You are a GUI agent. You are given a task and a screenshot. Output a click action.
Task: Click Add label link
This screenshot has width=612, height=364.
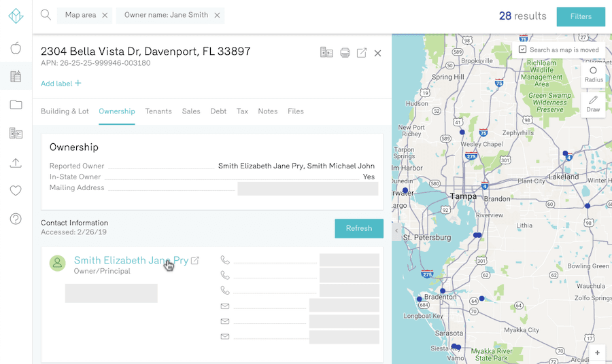tap(61, 84)
